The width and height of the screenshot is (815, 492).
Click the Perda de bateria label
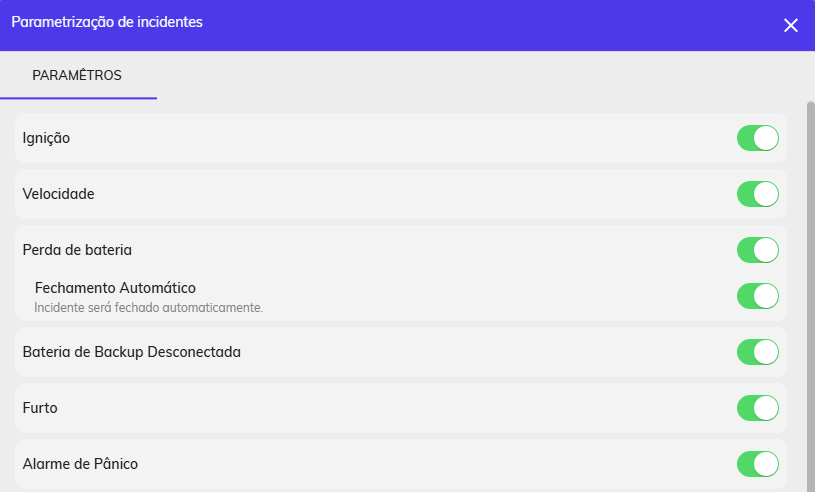tap(77, 250)
